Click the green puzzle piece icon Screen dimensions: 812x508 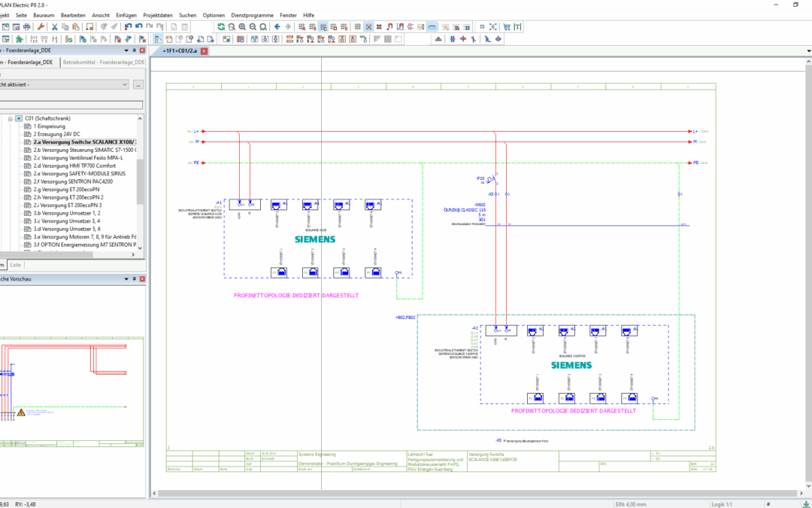19,39
